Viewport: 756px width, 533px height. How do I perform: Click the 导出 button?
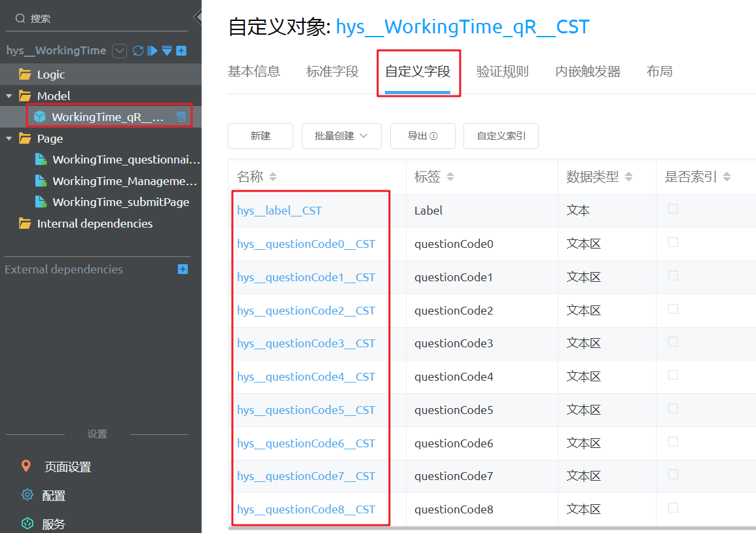[x=422, y=136]
